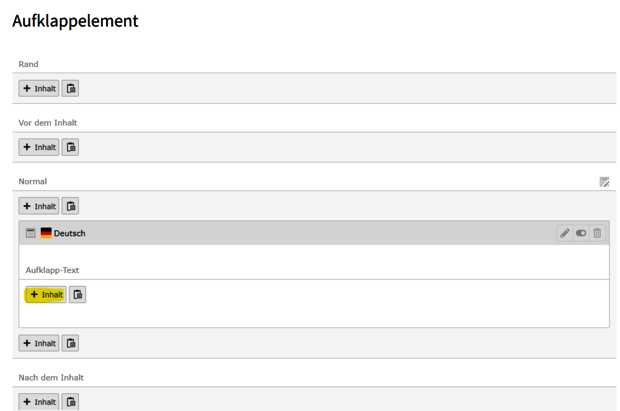Add content in Nach dem Inhalt
The height and width of the screenshot is (411, 620).
[x=40, y=402]
